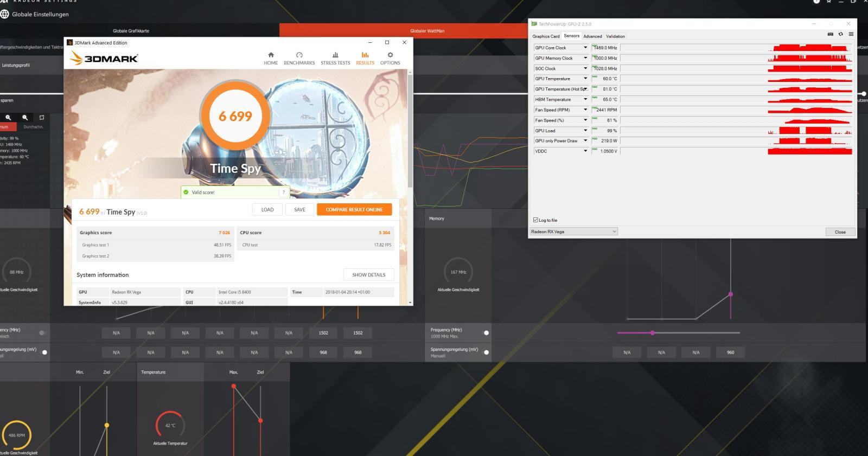Screen dimensions: 868x456
Task: Expand the HBM Temperature sensor dropdown
Action: (x=585, y=99)
